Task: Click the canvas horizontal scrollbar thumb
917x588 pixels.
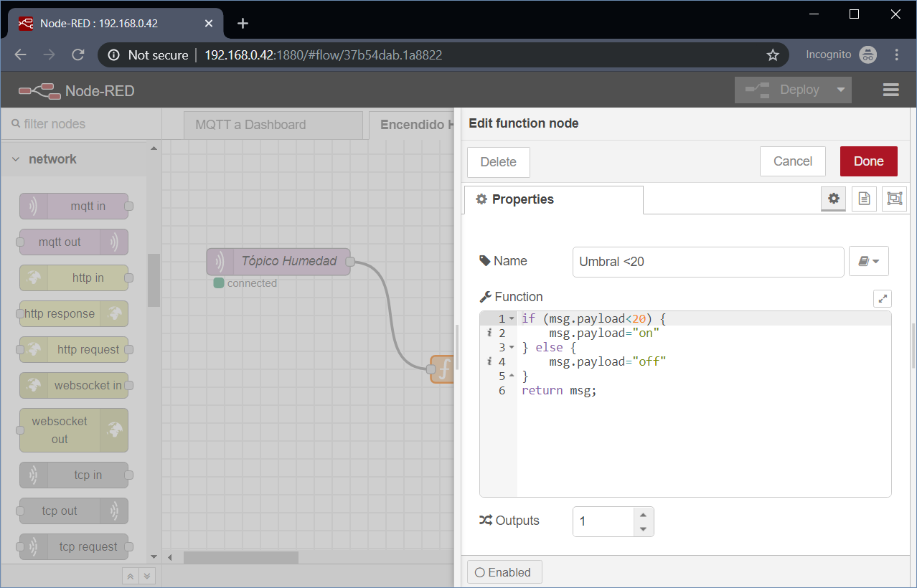Action: click(x=240, y=557)
